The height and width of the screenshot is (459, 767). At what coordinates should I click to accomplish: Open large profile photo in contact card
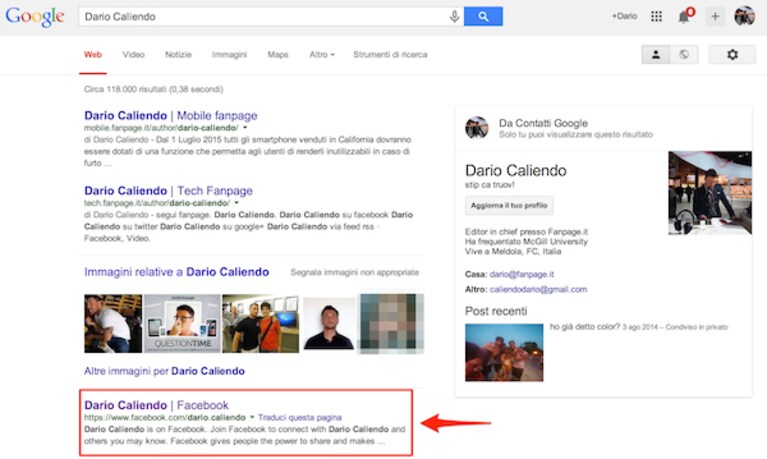(710, 193)
